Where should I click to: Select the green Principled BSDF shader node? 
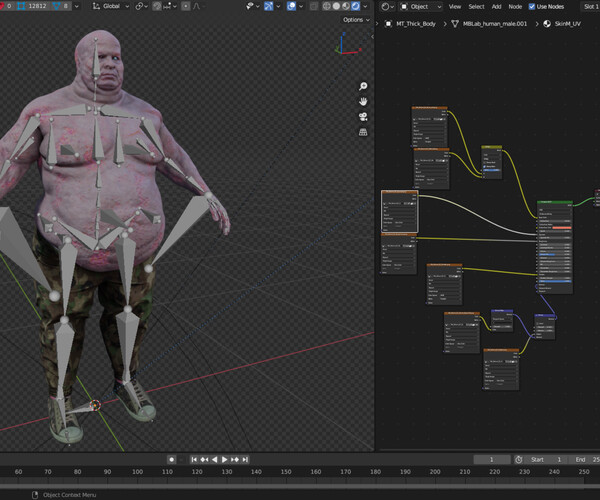coord(555,247)
